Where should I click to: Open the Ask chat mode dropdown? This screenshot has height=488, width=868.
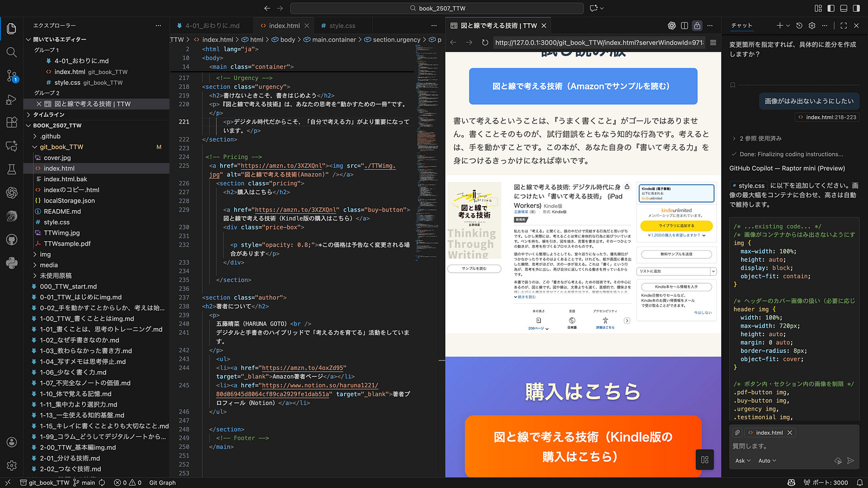(743, 461)
